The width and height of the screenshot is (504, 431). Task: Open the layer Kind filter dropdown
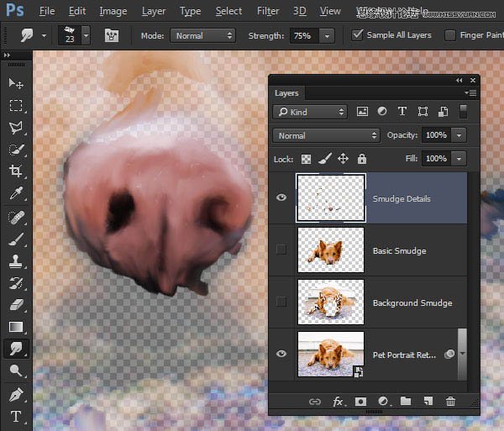pyautogui.click(x=310, y=112)
